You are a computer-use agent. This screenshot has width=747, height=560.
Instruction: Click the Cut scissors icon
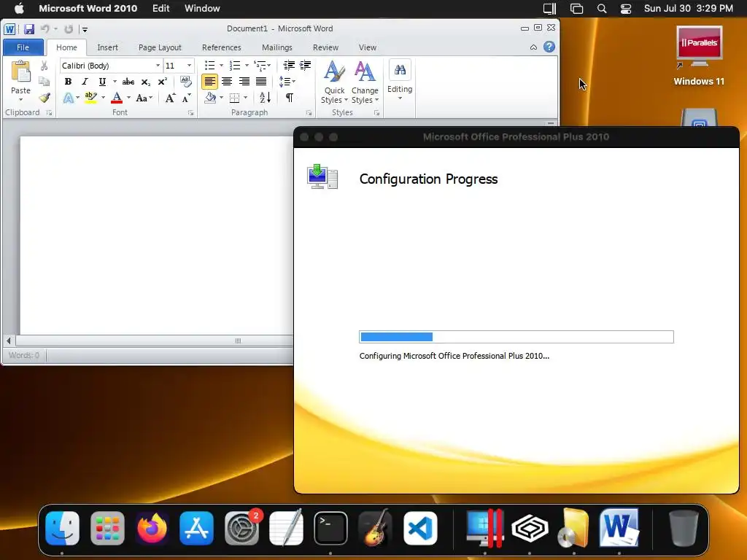tap(44, 66)
